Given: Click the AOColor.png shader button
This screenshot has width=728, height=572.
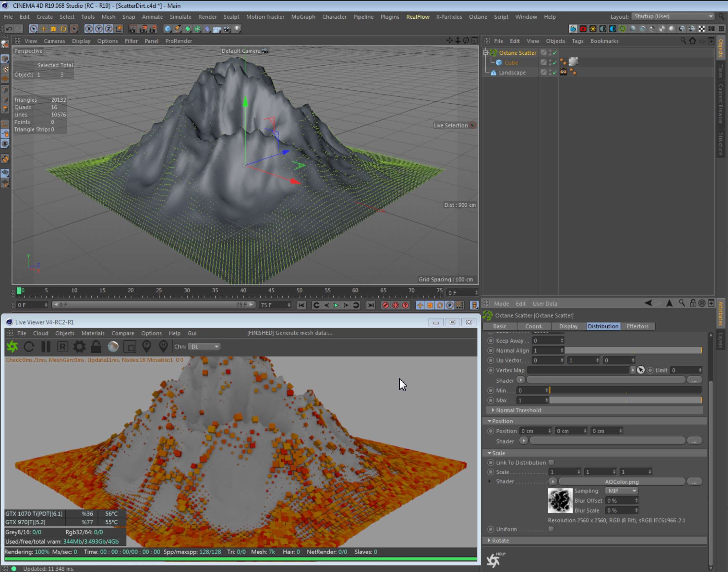Looking at the screenshot, I should click(622, 482).
